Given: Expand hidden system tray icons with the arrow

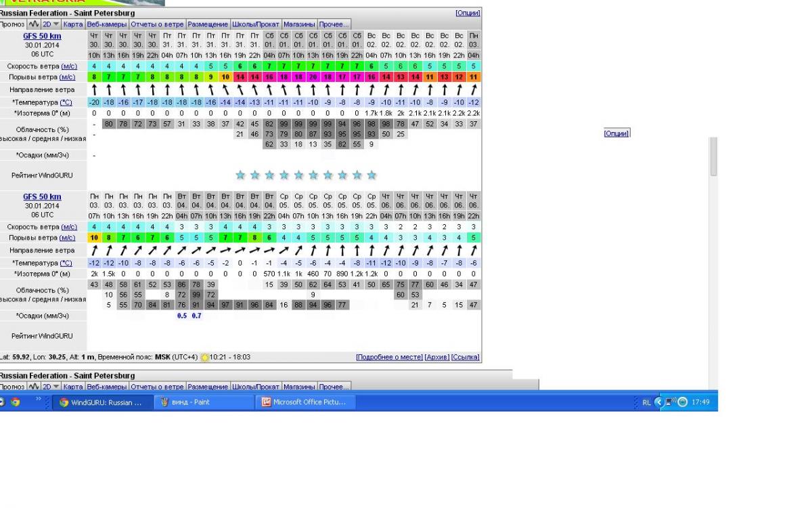Looking at the screenshot, I should [658, 402].
